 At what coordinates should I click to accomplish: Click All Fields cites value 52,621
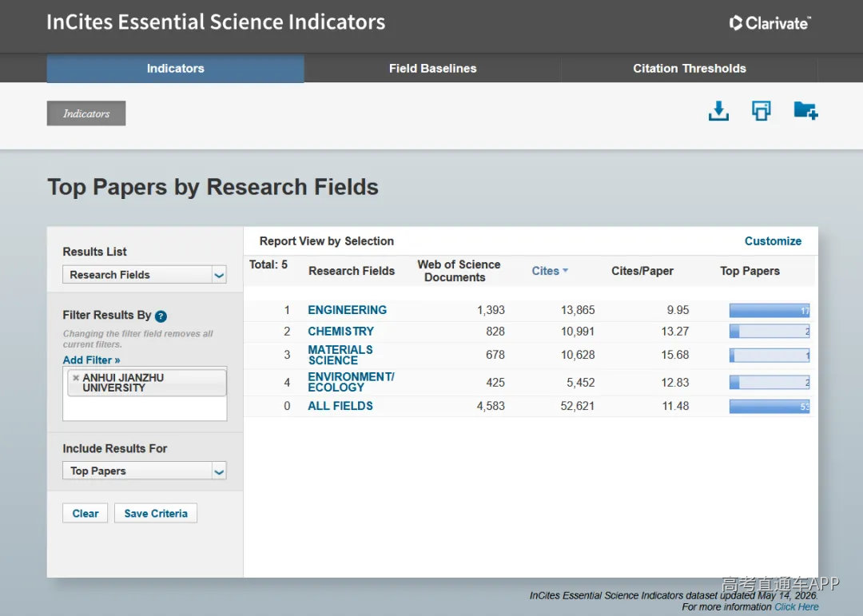[578, 406]
